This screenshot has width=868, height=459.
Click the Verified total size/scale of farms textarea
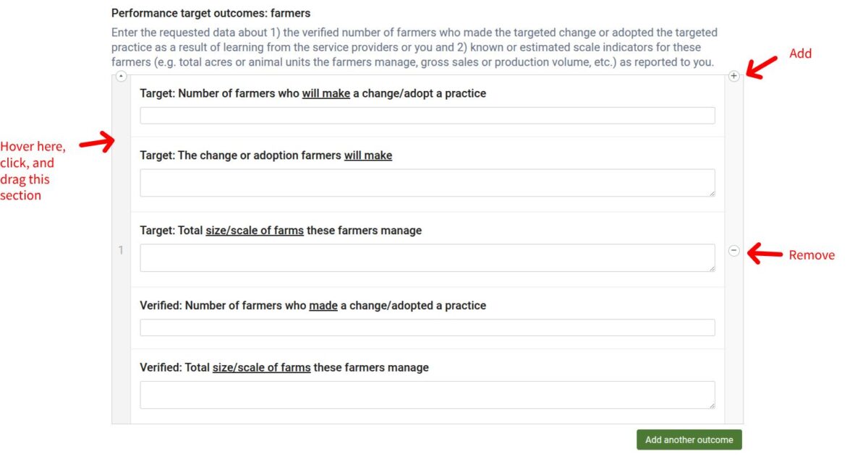pyautogui.click(x=427, y=395)
